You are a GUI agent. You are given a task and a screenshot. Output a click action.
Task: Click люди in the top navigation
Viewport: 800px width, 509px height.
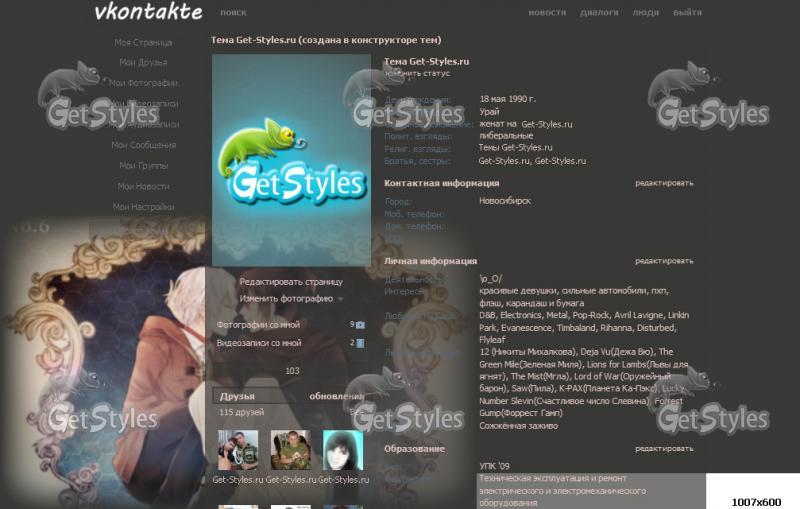(x=646, y=13)
